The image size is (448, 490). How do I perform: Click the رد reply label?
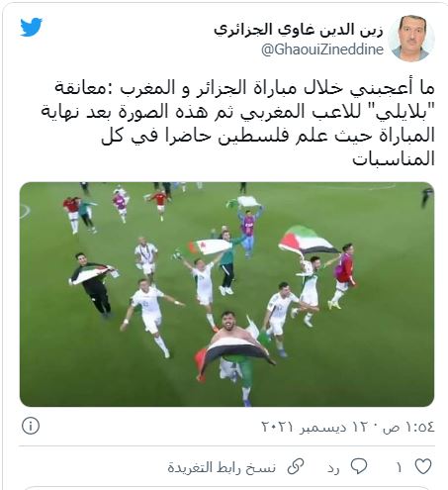pos(333,468)
